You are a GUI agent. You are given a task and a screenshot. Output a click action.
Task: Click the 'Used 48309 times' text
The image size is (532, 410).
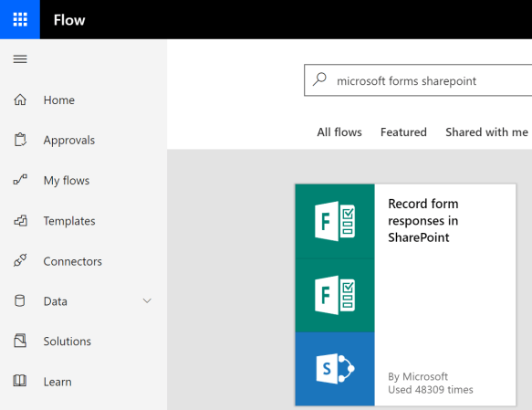[x=431, y=389]
